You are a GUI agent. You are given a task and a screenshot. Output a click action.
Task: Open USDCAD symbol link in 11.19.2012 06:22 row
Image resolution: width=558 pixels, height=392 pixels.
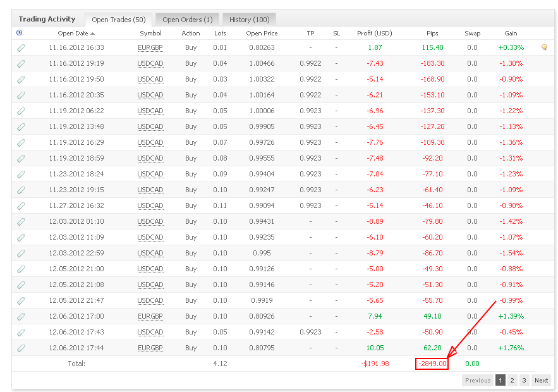click(x=150, y=111)
